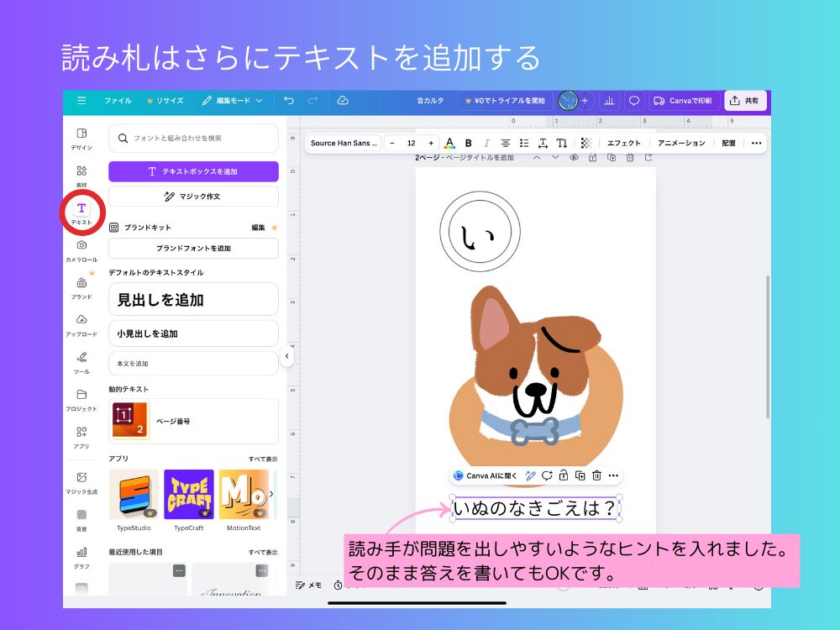840x630 pixels.
Task: Expand more options with the three-dot menu
Action: tap(755, 143)
